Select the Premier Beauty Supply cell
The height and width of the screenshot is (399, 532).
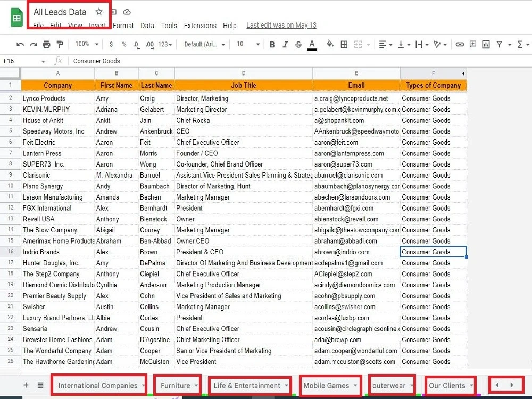[x=57, y=296]
